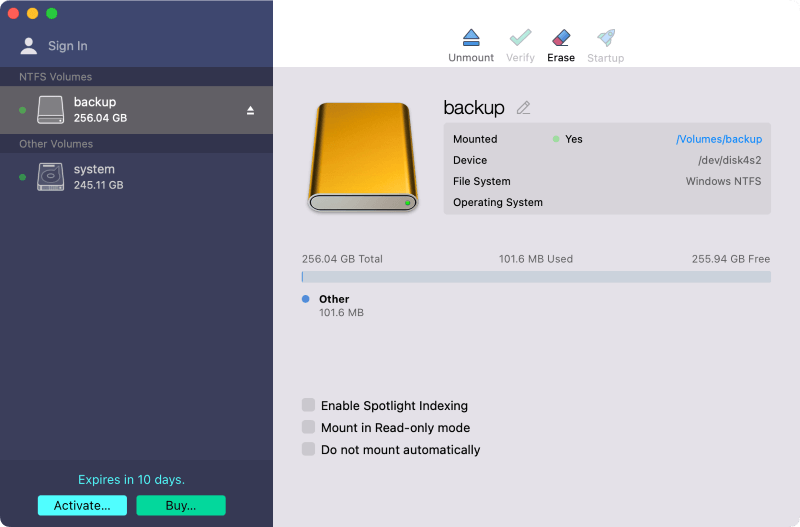The height and width of the screenshot is (527, 800).
Task: Enable Spotlight Indexing checkbox
Action: pos(308,406)
